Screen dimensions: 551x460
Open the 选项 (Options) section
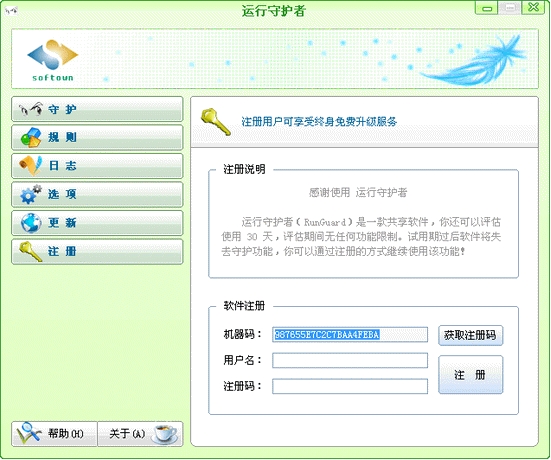pyautogui.click(x=97, y=194)
